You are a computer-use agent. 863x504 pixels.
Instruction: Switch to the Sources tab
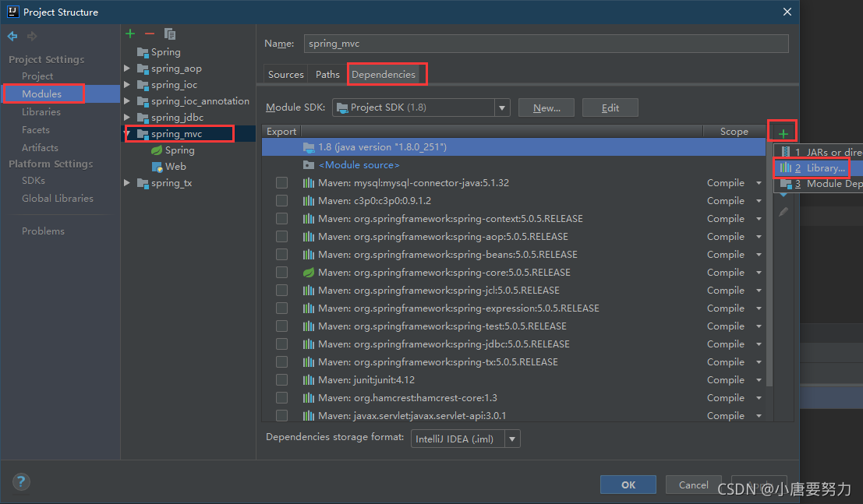[x=285, y=74]
